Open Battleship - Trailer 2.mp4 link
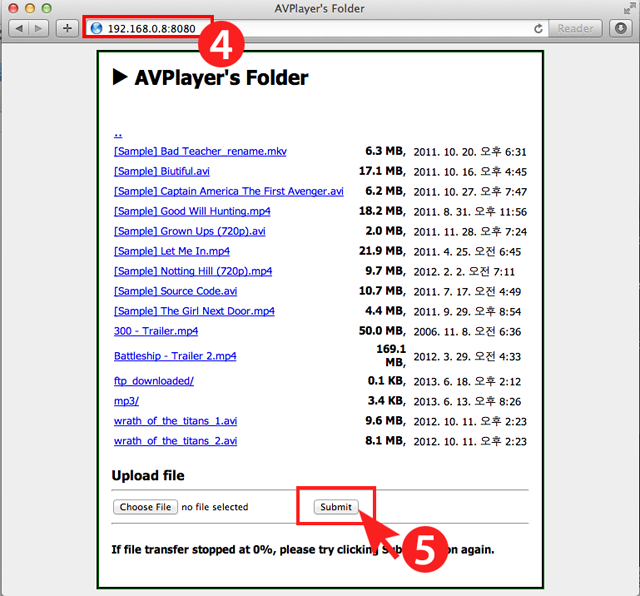The height and width of the screenshot is (596, 640). (x=175, y=356)
